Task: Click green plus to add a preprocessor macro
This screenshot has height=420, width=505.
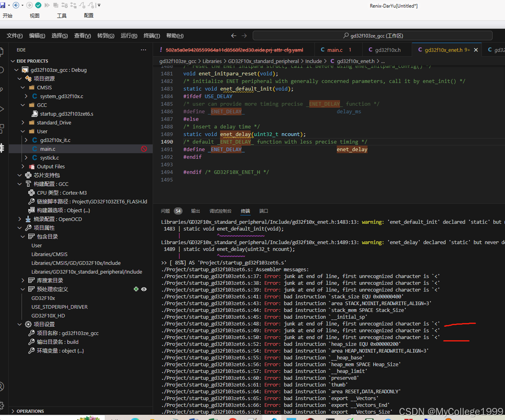Action: (x=136, y=289)
